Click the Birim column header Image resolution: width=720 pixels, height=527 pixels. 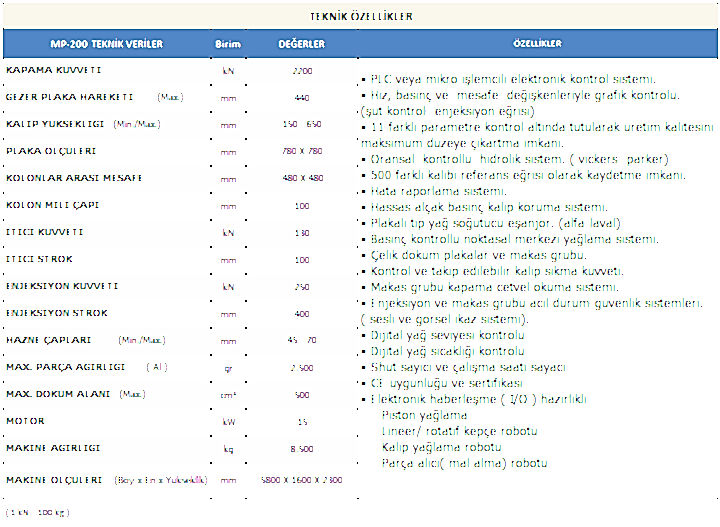click(228, 45)
